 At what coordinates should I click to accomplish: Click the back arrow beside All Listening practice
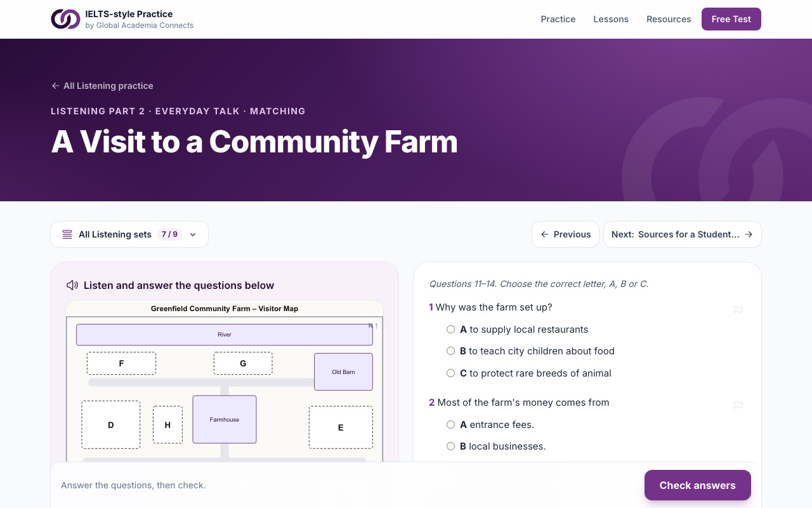(55, 86)
